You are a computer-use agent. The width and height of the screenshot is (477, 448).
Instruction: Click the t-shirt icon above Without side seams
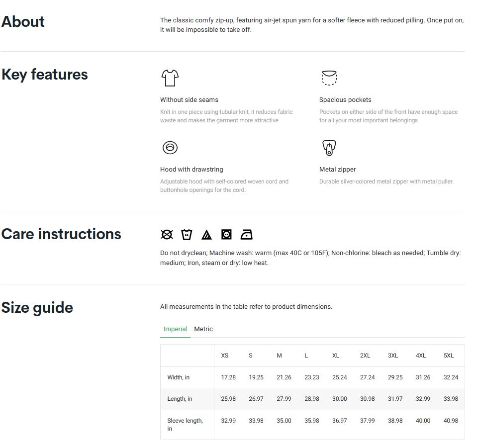pos(170,78)
